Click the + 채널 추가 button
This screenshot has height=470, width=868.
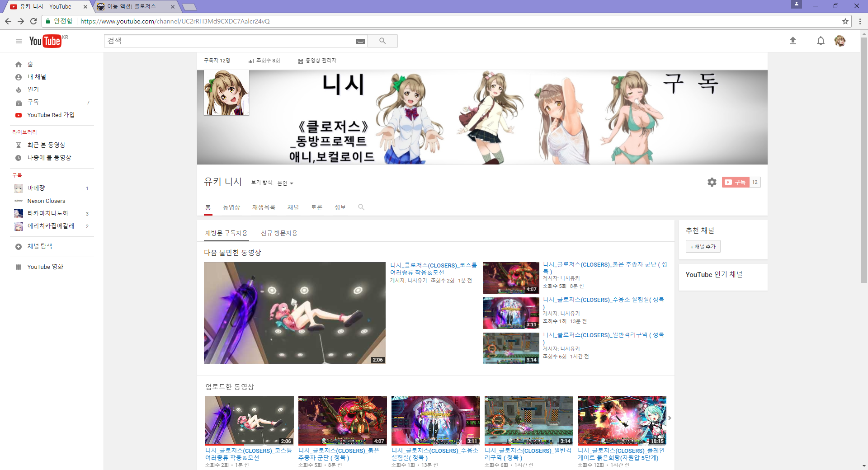(x=703, y=246)
